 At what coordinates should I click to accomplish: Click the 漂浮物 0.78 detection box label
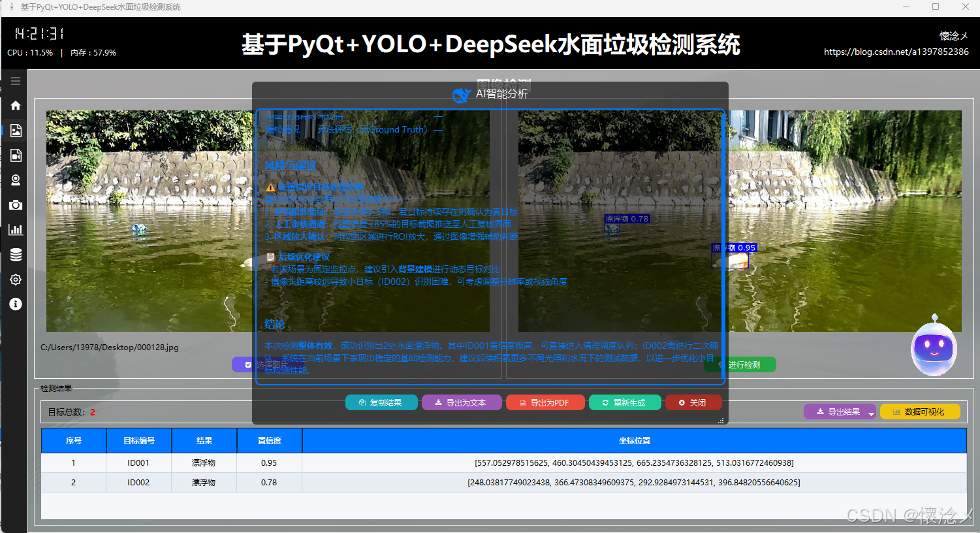pos(627,219)
